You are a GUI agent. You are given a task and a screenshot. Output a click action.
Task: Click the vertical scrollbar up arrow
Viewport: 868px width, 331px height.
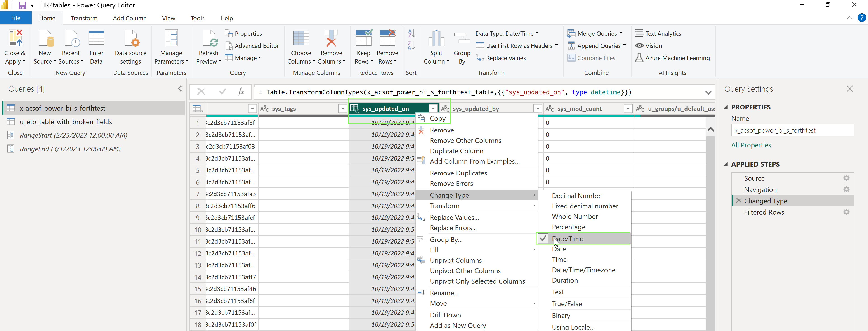tap(710, 129)
